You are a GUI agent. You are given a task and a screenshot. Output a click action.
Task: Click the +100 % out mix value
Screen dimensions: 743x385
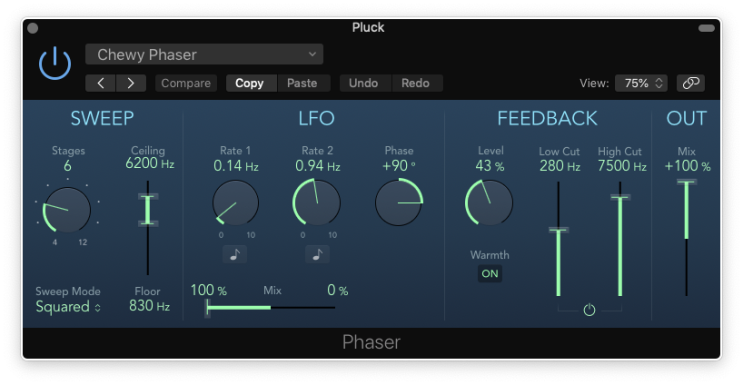pyautogui.click(x=688, y=166)
